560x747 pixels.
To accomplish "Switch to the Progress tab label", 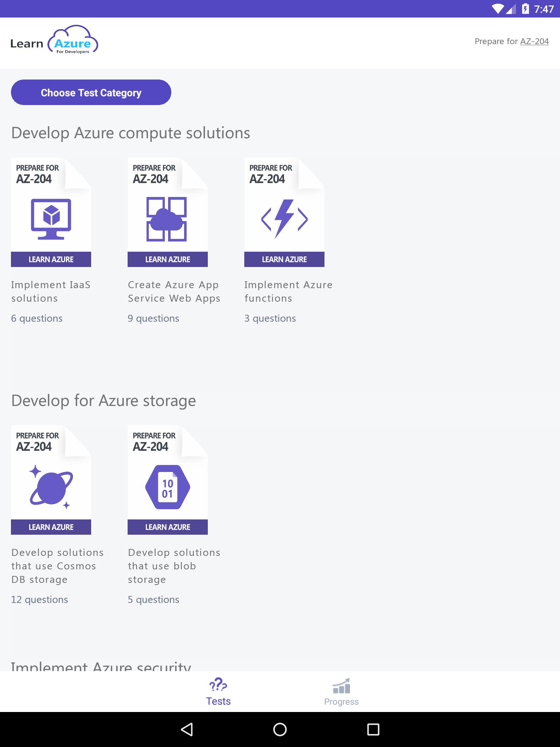I will (341, 702).
